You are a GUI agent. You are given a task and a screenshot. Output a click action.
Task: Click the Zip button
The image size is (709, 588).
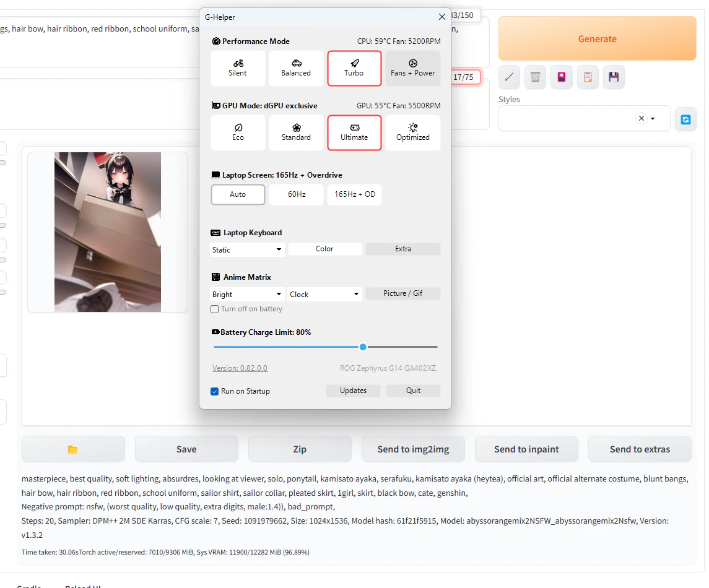point(300,449)
